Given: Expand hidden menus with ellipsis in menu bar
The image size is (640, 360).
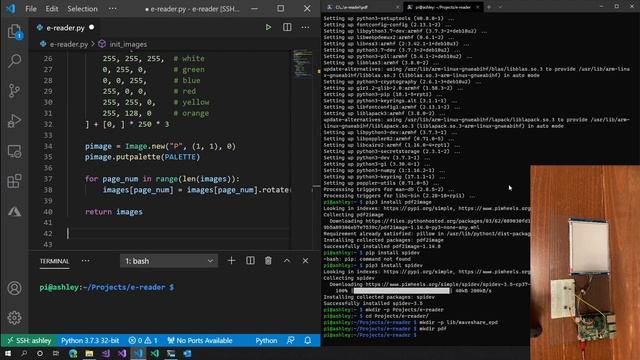Looking at the screenshot, I should 113,9.
